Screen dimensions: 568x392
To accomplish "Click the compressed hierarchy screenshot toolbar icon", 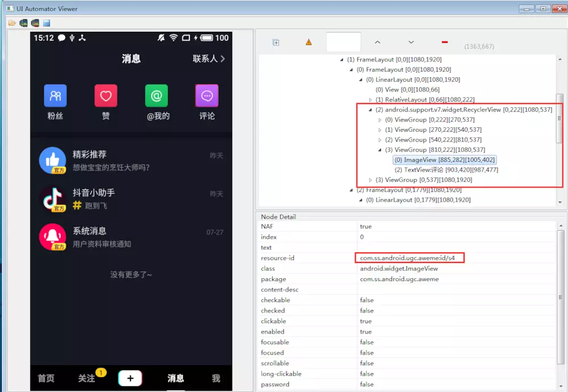I will [35, 23].
